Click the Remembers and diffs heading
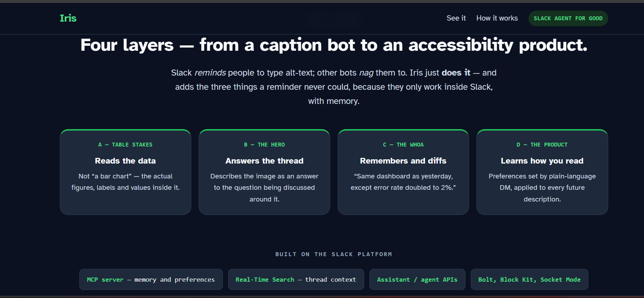 [x=403, y=161]
